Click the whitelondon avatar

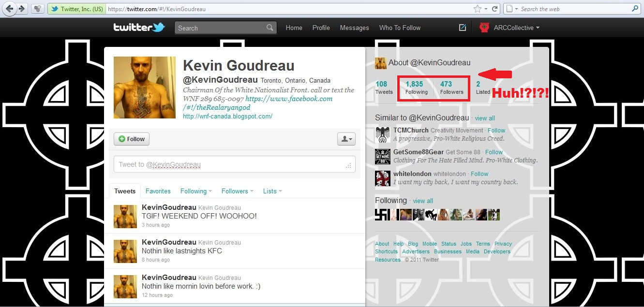point(383,178)
